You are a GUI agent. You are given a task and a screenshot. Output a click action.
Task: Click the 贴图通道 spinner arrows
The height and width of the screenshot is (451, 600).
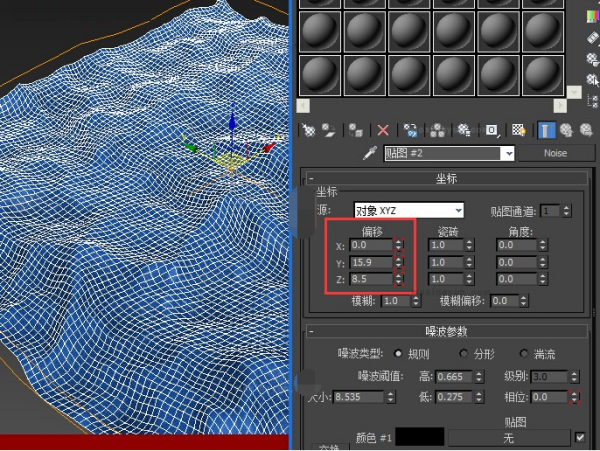point(566,211)
